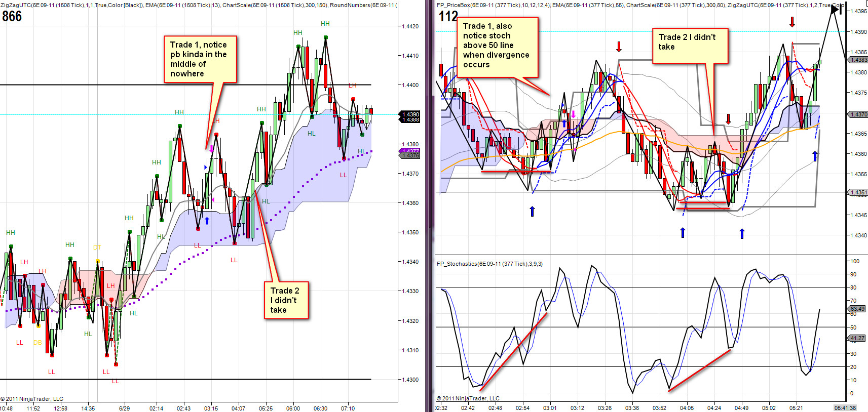Screen dimensions: 868x412
Task: Click the FP_PriceBox indicator label on right chart header
Action: [493, 5]
